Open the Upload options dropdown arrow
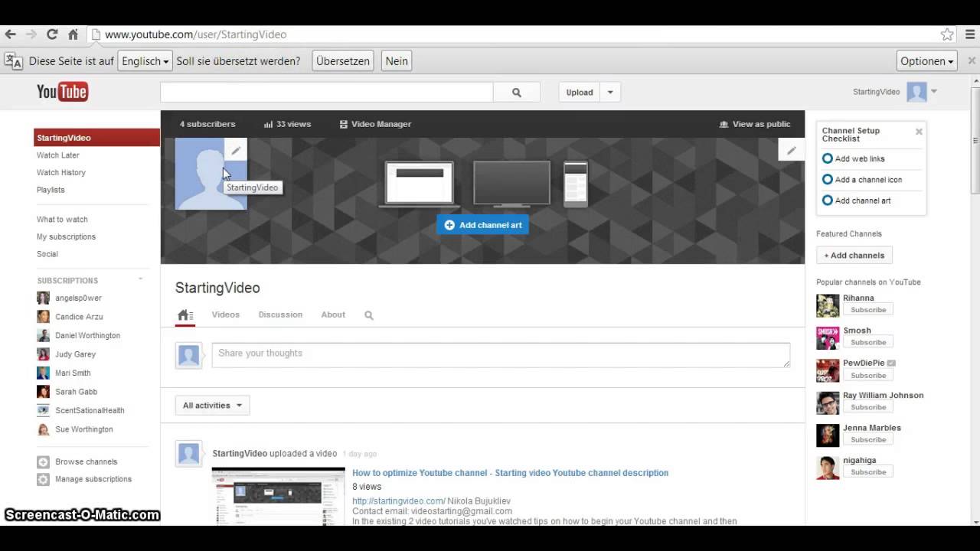The height and width of the screenshot is (551, 980). point(609,92)
